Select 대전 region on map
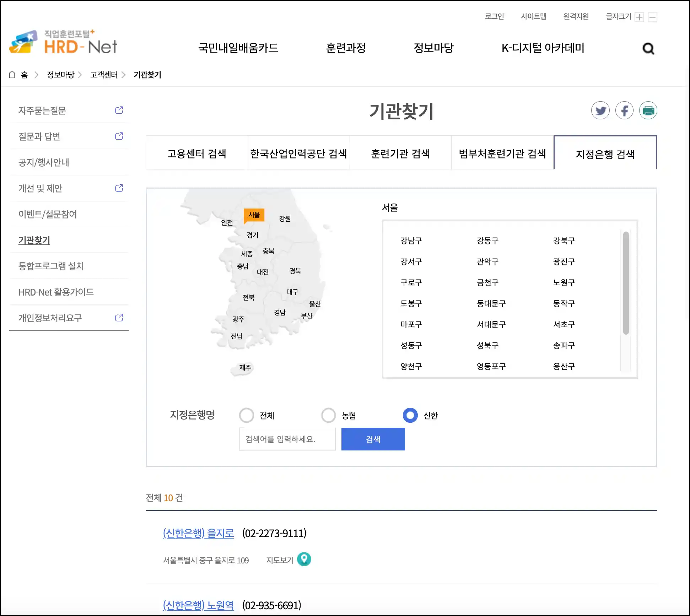 click(x=263, y=272)
